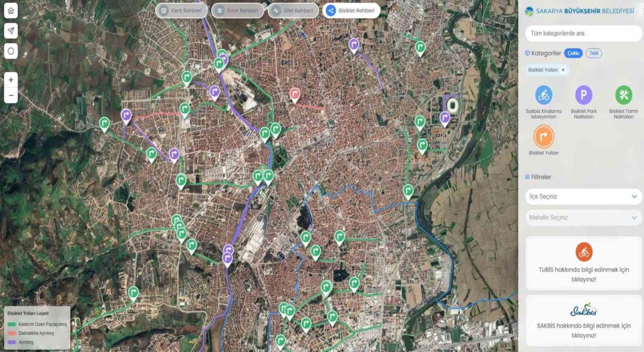Open the TUBİS information card
Screen dimensions: 644x352
click(584, 263)
